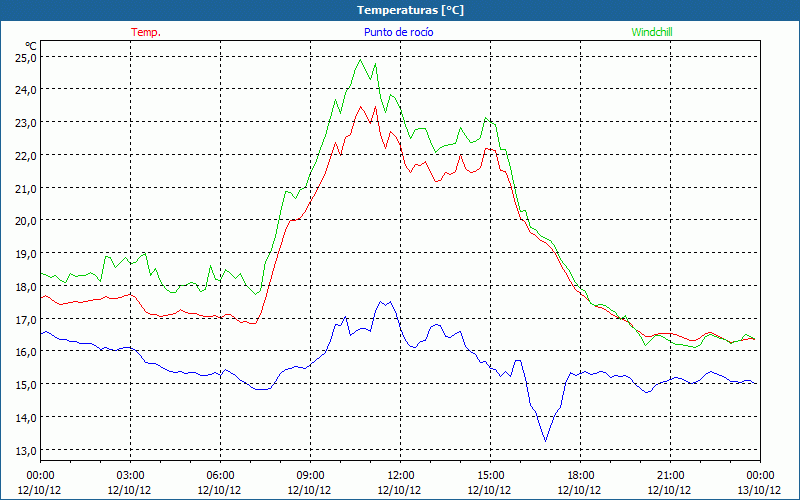Click the '24,0' y-axis label
800x500 pixels.
click(26, 90)
